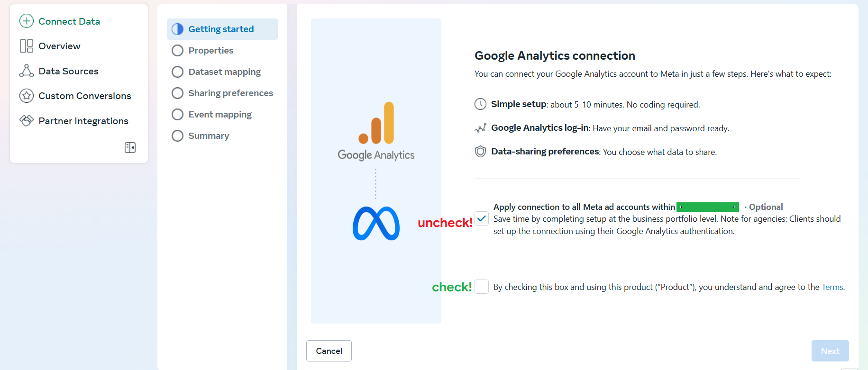Select the Properties step radio circle
868x370 pixels.
click(x=177, y=50)
